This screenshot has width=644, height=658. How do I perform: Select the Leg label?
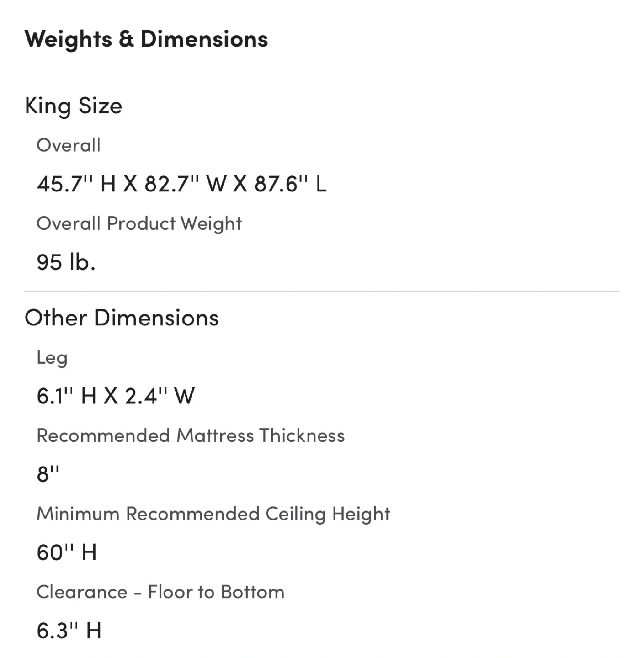(x=52, y=357)
